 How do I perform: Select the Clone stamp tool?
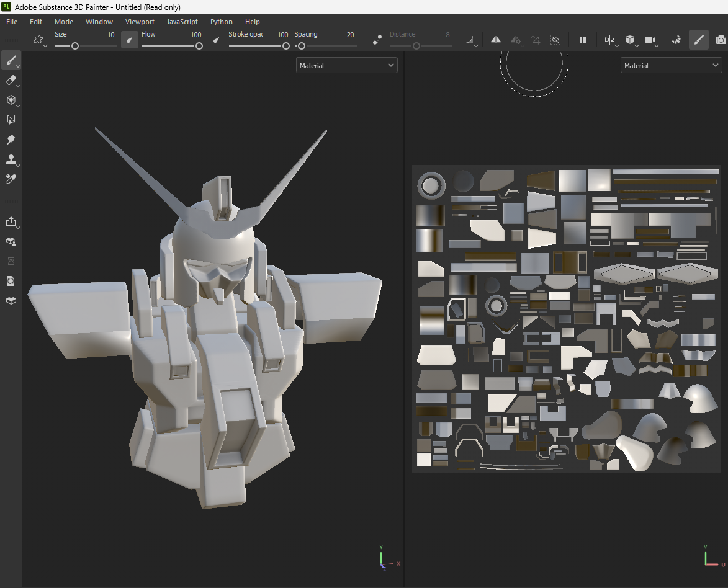click(x=11, y=159)
